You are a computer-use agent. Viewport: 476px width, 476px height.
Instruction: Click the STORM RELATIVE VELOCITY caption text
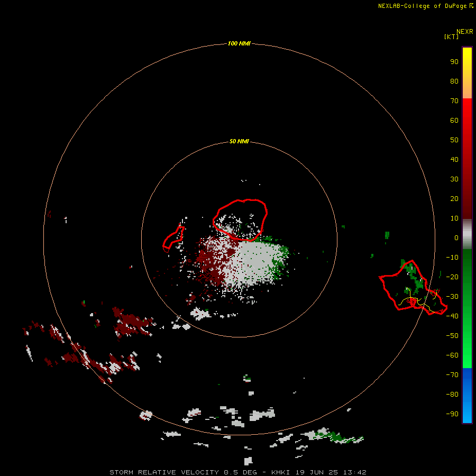tap(164, 472)
